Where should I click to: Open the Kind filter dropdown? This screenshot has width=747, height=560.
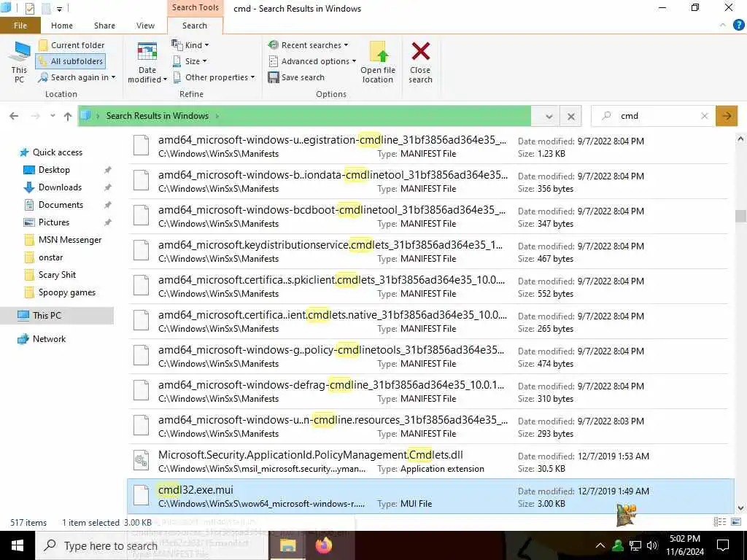pos(190,45)
